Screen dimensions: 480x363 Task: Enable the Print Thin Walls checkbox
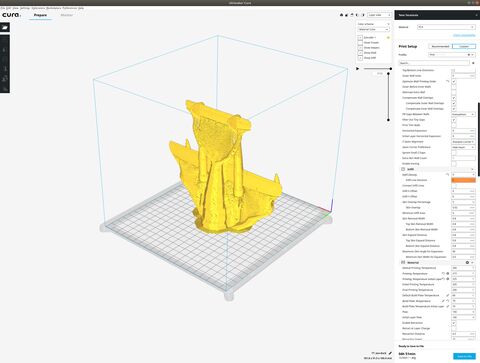pos(454,125)
